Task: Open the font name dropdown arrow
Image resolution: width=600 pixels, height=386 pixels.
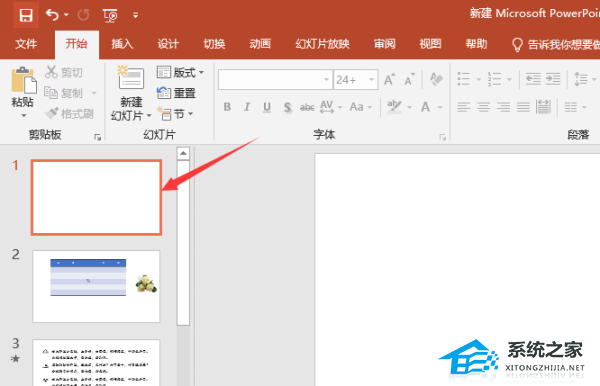Action: [326, 80]
